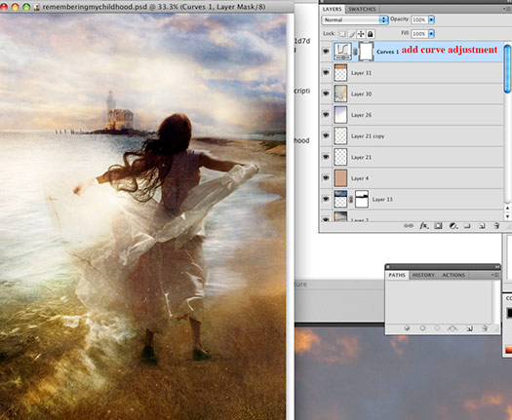512x420 pixels.
Task: Select the Curves 1 adjustment thumbnail
Action: (343, 52)
